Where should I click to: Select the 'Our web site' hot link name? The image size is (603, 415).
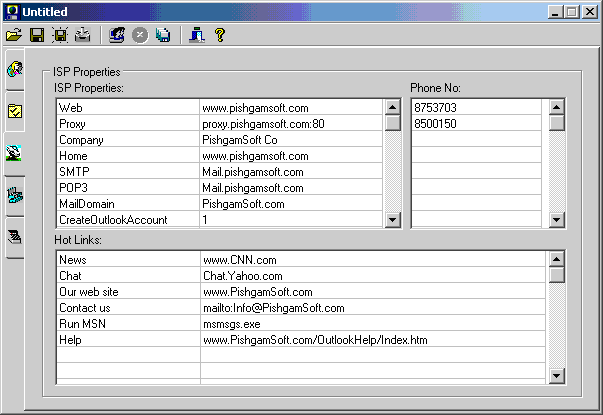[128, 292]
